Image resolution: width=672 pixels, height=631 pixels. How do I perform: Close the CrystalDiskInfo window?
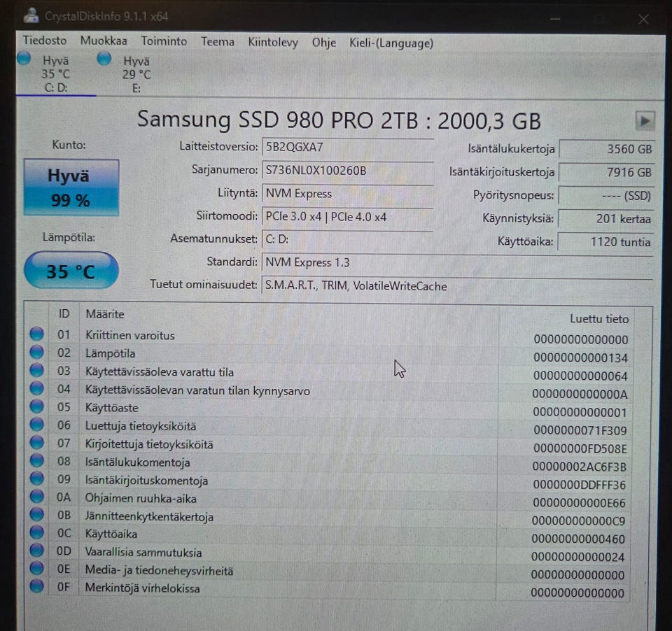(x=643, y=19)
